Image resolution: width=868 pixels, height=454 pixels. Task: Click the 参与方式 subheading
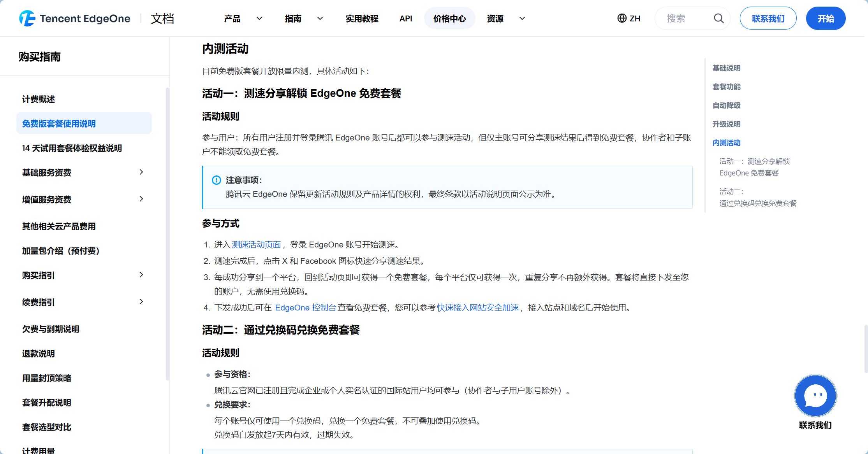220,223
